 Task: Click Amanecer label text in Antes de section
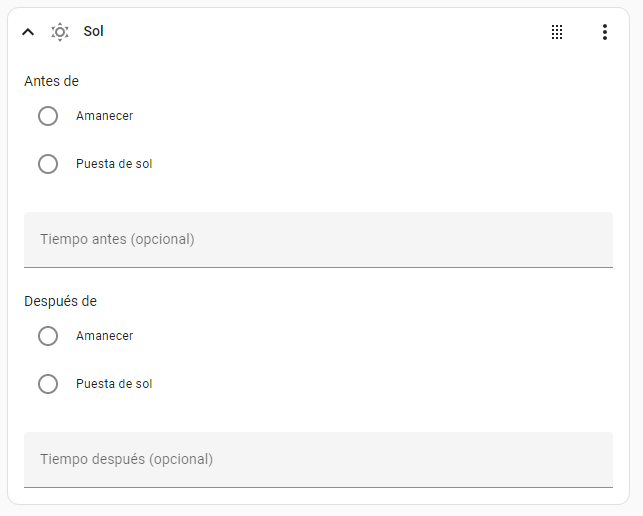click(104, 116)
